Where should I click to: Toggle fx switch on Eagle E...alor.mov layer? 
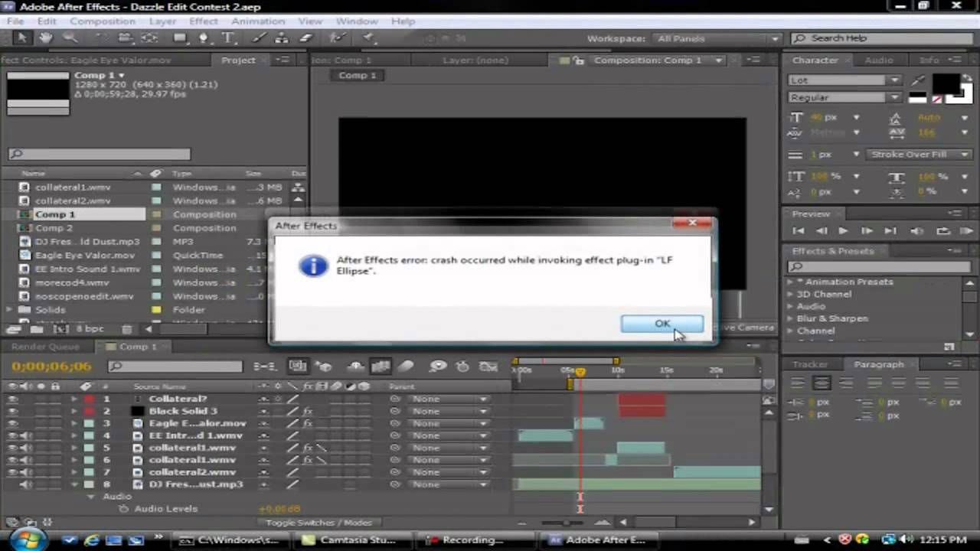point(307,423)
